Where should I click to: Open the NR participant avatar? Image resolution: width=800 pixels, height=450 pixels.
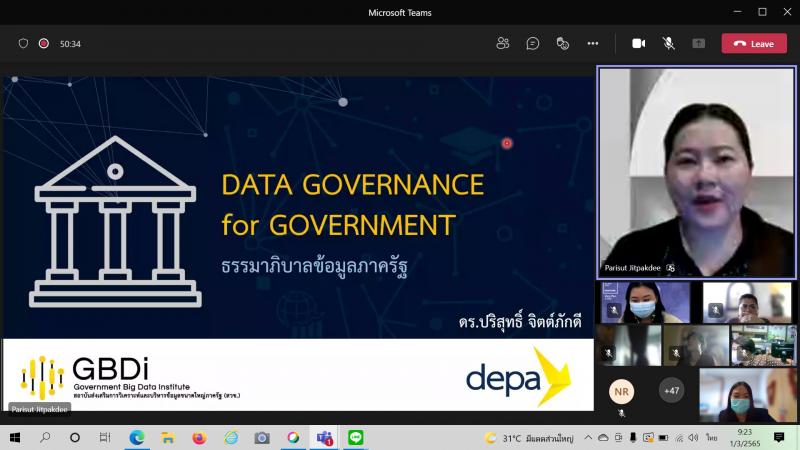click(621, 391)
